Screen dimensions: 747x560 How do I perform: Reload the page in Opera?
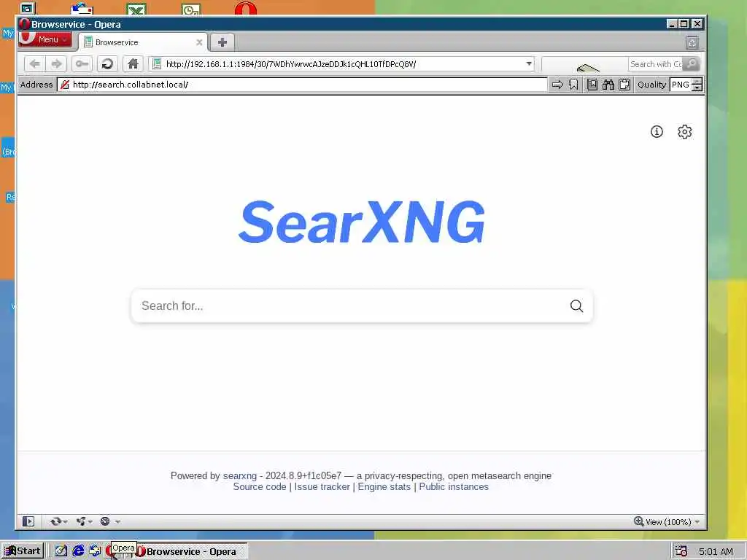(x=108, y=64)
